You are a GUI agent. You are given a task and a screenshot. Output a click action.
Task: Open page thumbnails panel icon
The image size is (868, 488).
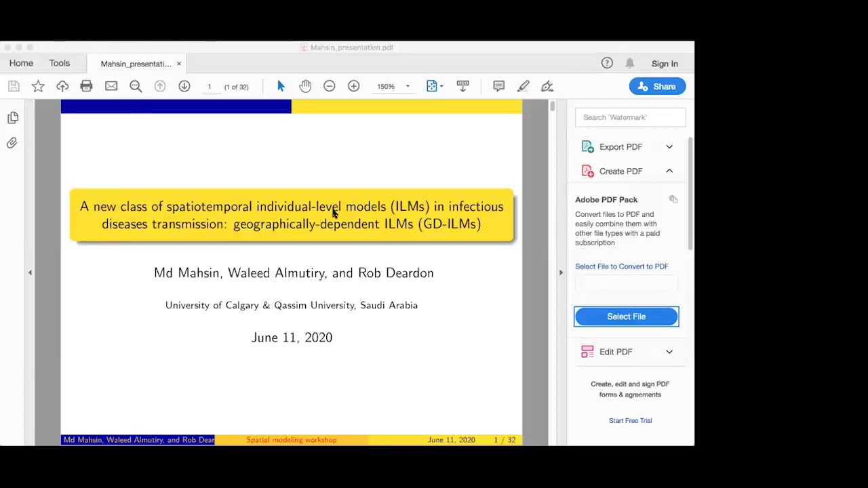(x=13, y=118)
